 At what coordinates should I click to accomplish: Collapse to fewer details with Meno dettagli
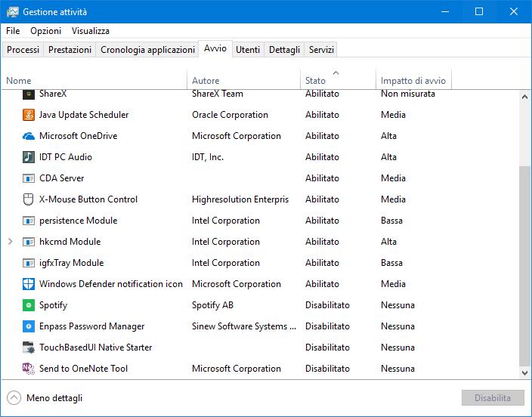tap(45, 398)
